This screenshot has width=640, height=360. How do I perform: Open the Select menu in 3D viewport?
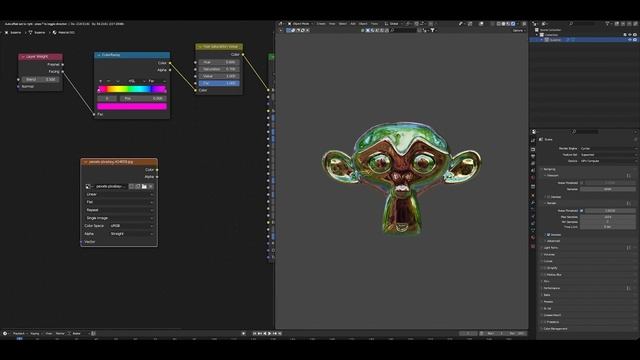click(342, 24)
